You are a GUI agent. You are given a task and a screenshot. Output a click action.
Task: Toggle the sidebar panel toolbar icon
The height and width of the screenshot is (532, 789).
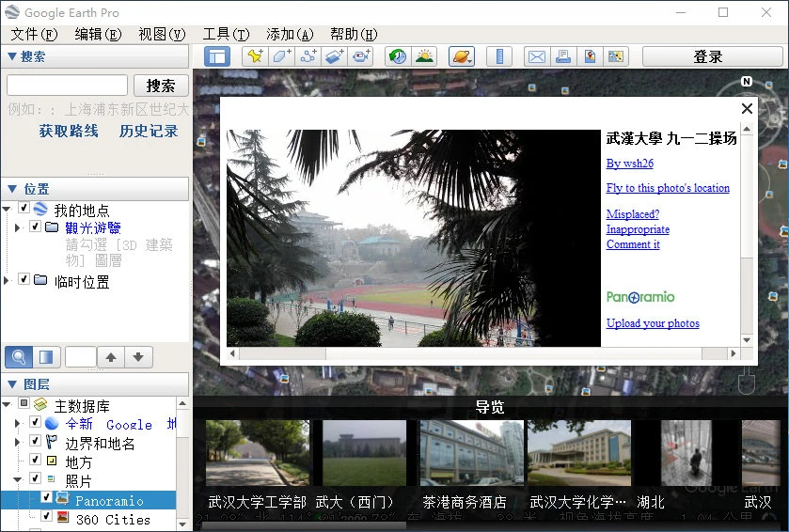217,56
